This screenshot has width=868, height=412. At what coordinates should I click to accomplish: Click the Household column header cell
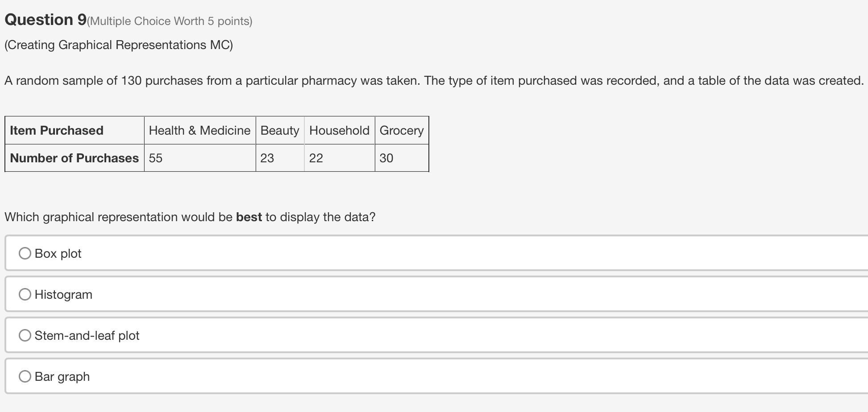point(340,130)
